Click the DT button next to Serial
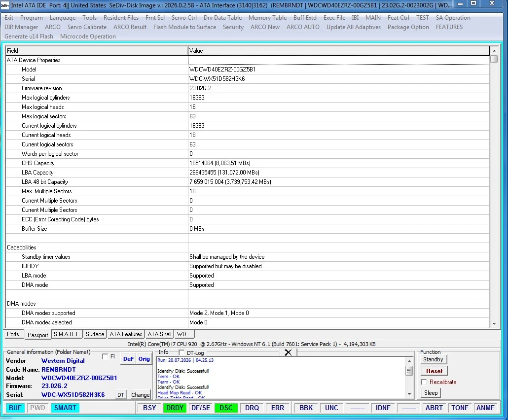This screenshot has width=508, height=420. pyautogui.click(x=121, y=395)
